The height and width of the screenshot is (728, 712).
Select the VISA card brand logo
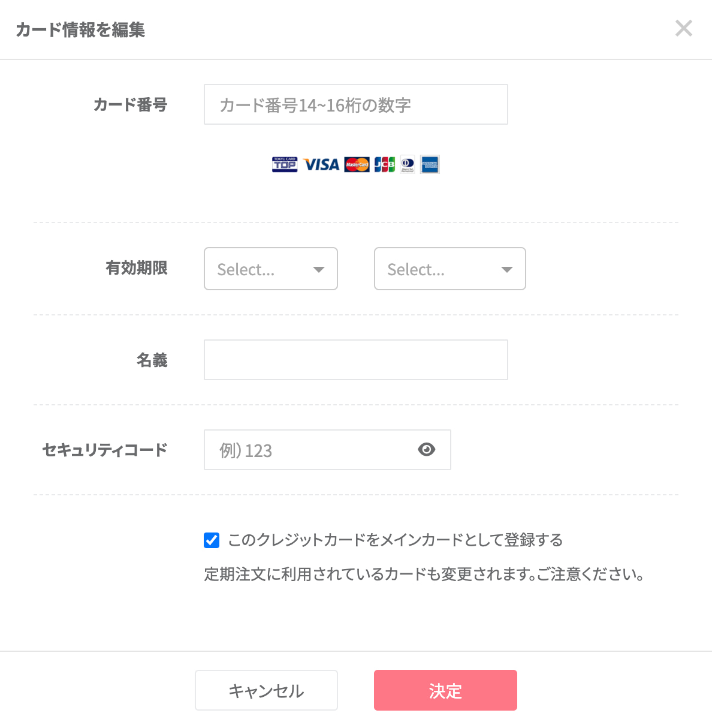(x=321, y=164)
